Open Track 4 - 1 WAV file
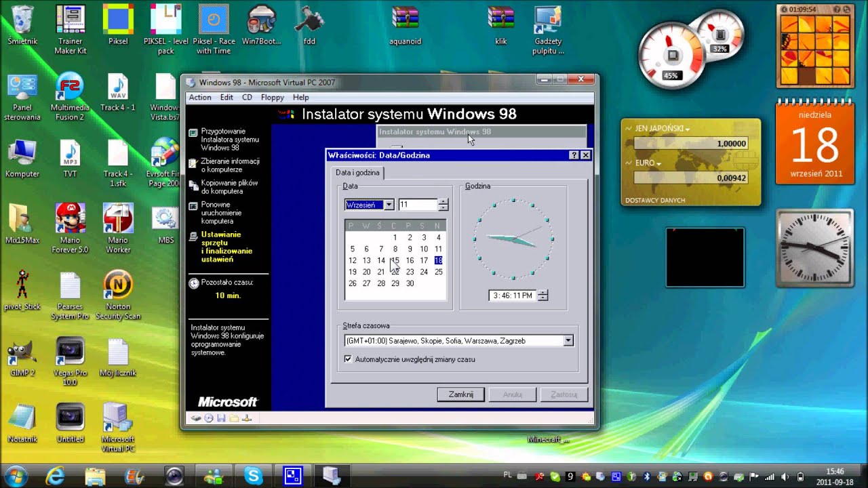Screen dimensions: 868x488 click(x=118, y=91)
